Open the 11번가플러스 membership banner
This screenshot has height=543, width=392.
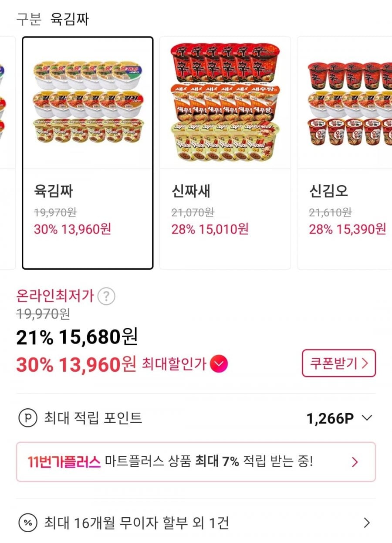(x=196, y=462)
